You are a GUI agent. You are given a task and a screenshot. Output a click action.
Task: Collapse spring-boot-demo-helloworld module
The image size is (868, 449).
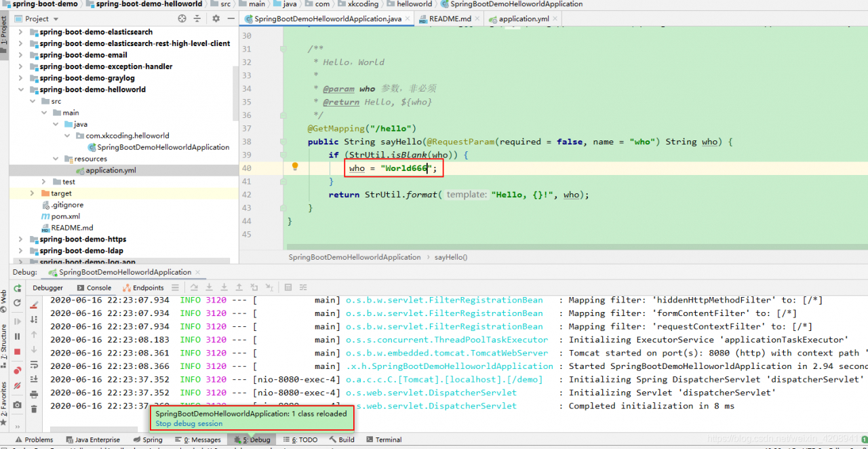(x=20, y=90)
